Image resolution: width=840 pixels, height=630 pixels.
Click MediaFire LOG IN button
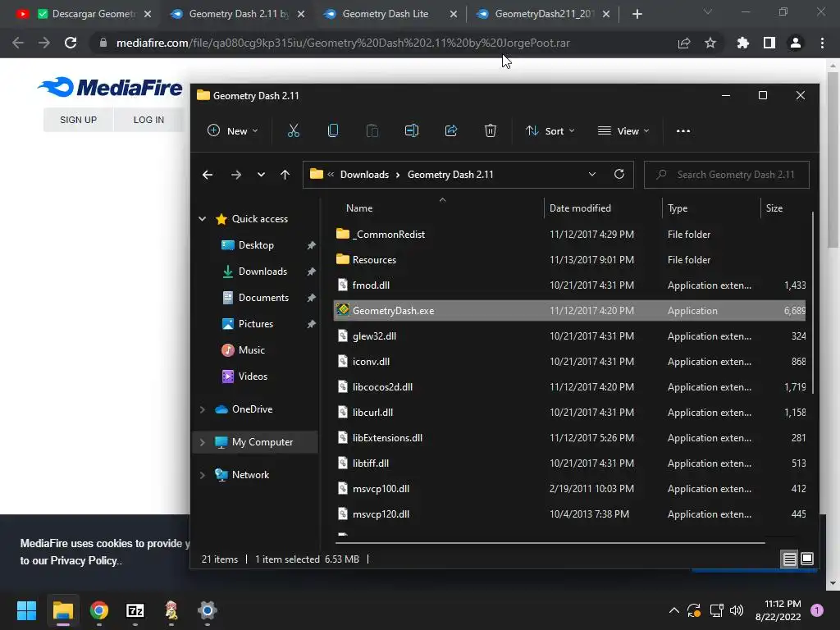click(148, 120)
